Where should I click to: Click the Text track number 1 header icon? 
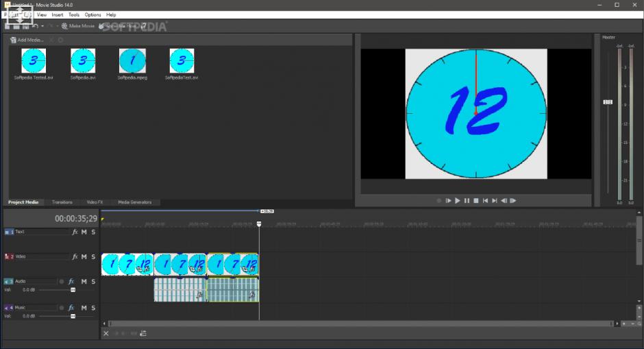(9, 232)
